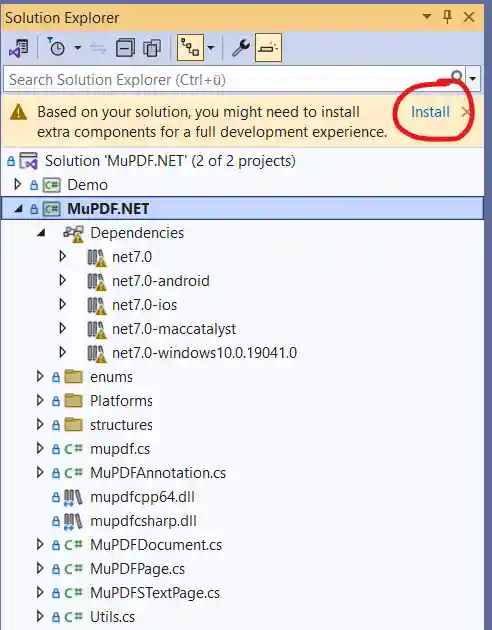This screenshot has width=492, height=630.
Task: Select the Dependencies tree item
Action: pos(137,233)
